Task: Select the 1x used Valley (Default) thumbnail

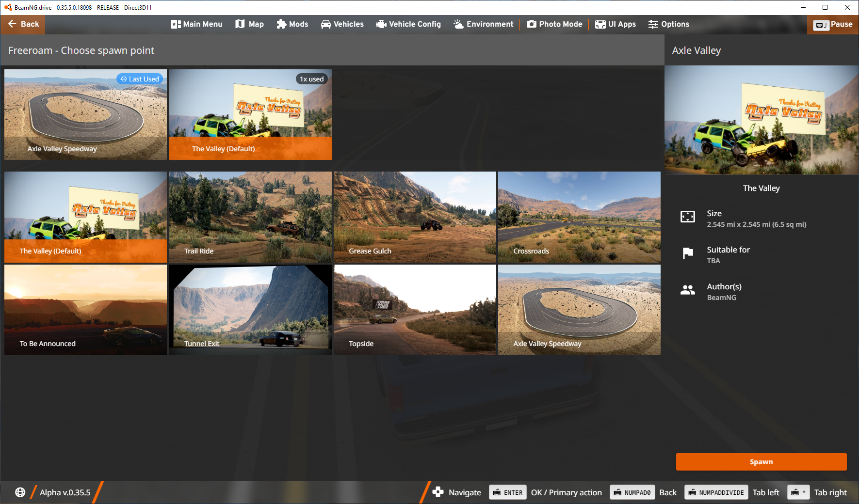Action: 250,114
